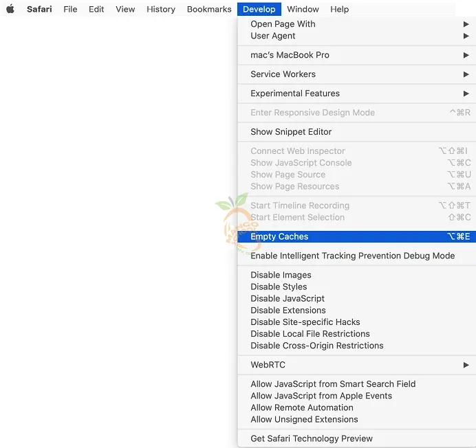Expand WebRTC submenu
This screenshot has height=448, width=476.
pyautogui.click(x=357, y=365)
